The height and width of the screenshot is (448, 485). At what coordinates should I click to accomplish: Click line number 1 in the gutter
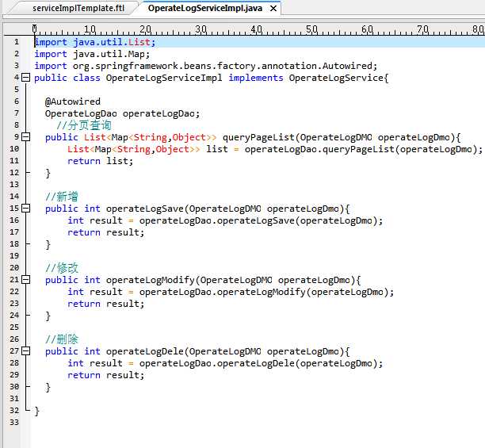[x=16, y=42]
